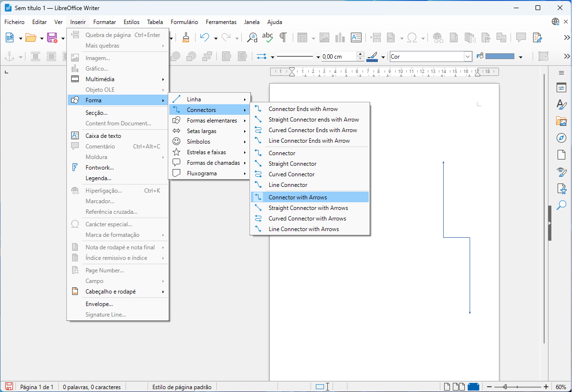Image resolution: width=572 pixels, height=392 pixels.
Task: Select single-page view in status bar
Action: click(447, 387)
